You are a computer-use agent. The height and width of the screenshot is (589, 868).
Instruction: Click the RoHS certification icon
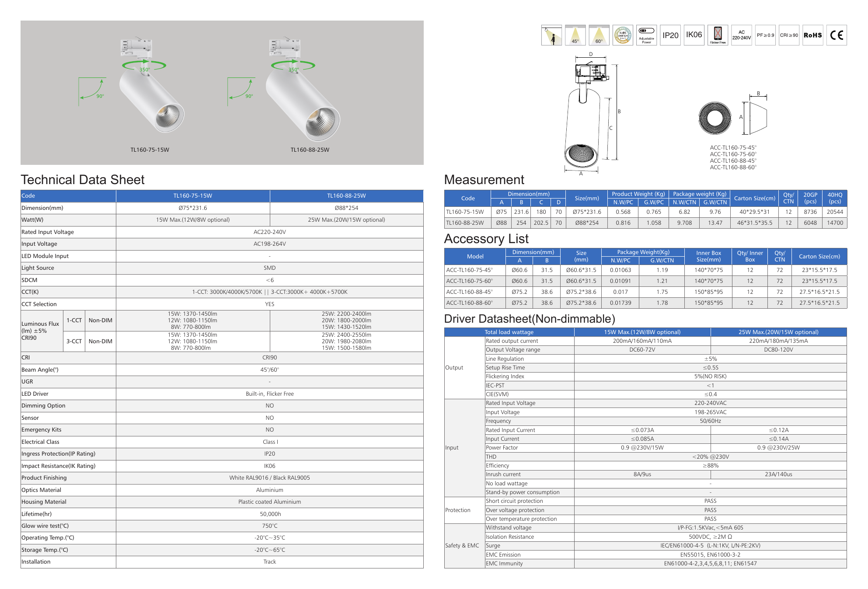[813, 35]
